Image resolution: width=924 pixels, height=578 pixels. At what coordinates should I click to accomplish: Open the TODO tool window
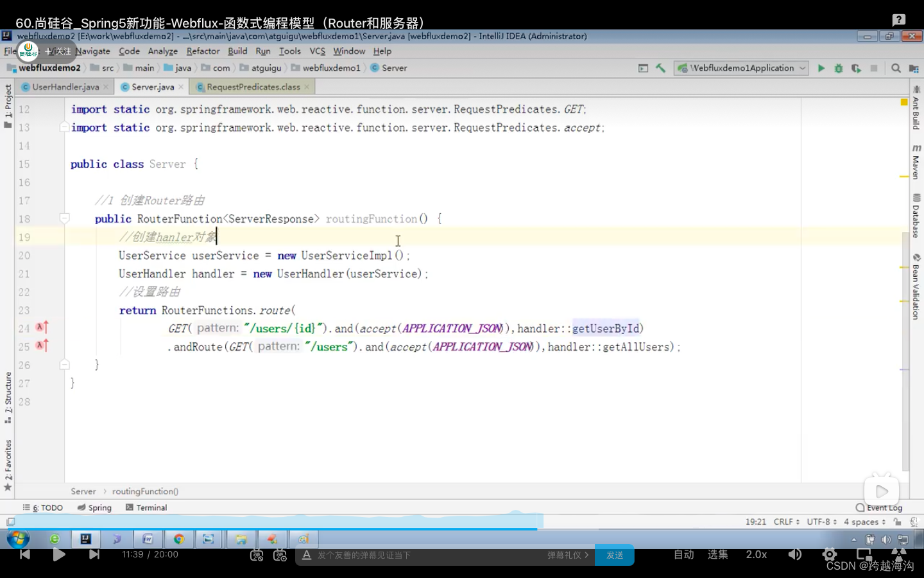(x=43, y=507)
